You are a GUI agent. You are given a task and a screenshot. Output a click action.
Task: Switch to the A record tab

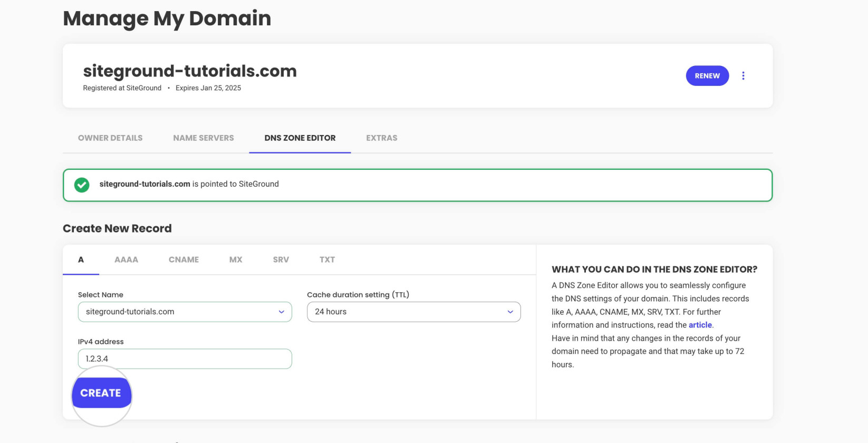[81, 259]
